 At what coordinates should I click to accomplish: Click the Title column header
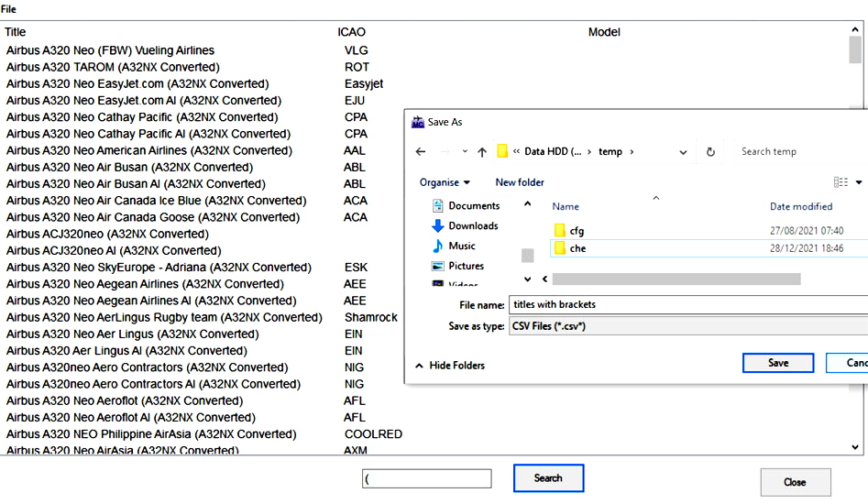tap(15, 32)
